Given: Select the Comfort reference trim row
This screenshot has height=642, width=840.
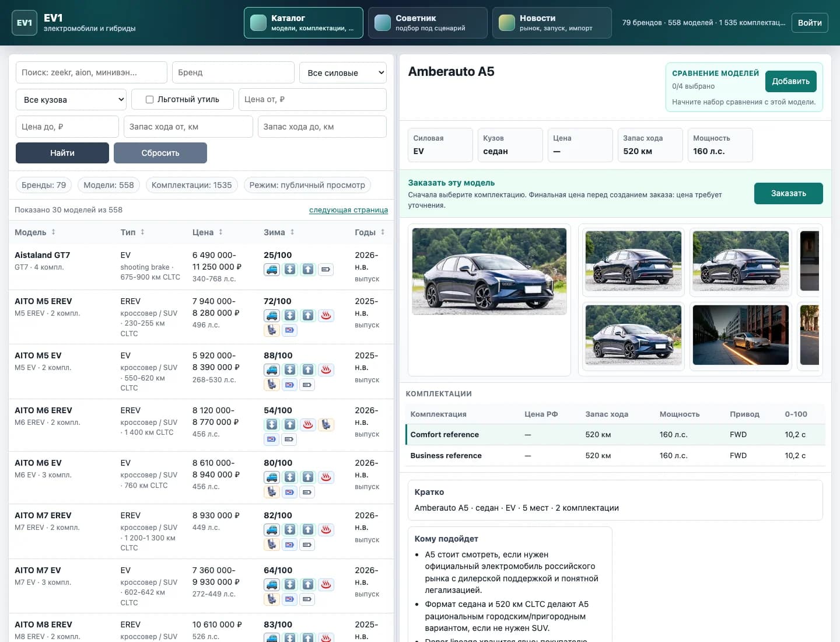Looking at the screenshot, I should coord(615,435).
